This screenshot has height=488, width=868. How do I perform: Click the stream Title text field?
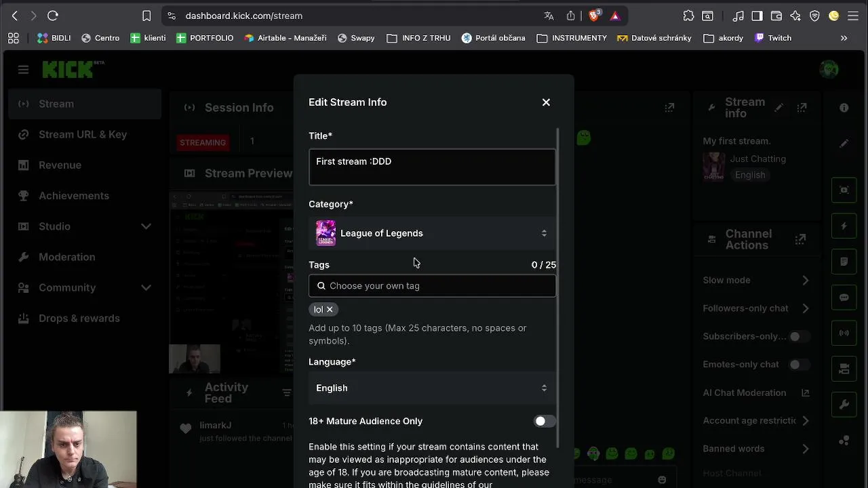coord(432,167)
